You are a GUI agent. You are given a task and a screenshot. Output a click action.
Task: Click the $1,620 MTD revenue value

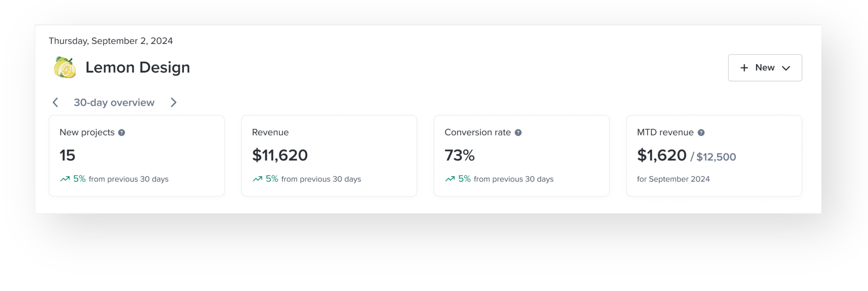pos(661,155)
